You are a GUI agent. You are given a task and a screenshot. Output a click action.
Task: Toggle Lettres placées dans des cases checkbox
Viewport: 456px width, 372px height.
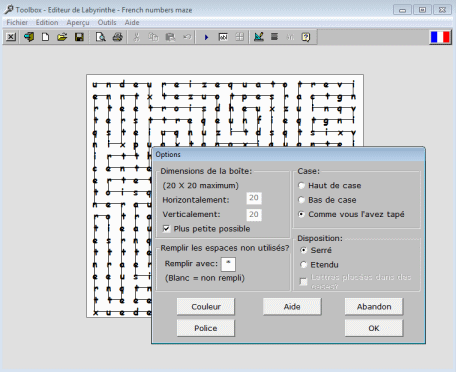tap(303, 282)
